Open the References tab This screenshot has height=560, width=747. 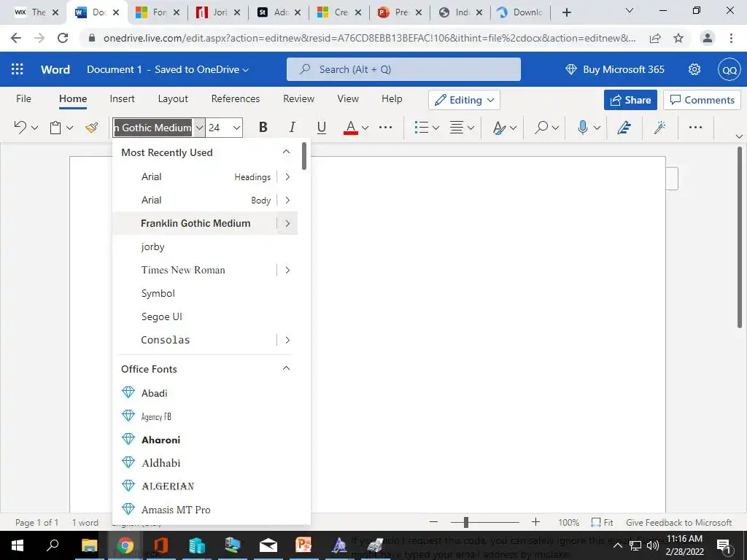click(236, 98)
